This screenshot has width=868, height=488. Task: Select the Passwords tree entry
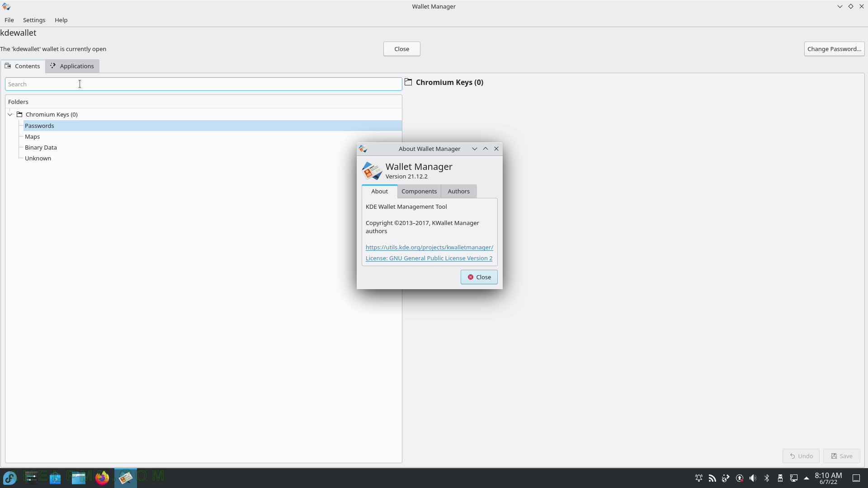212,126
